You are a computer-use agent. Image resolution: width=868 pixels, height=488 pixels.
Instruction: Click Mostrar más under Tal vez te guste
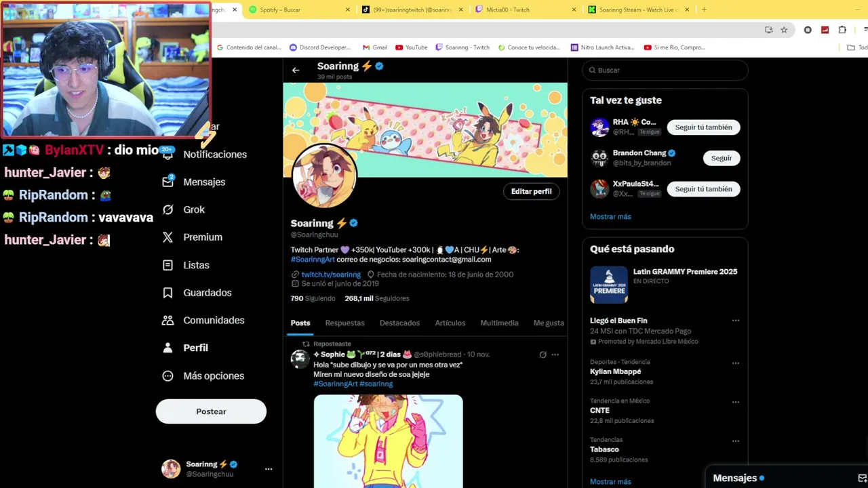(610, 217)
